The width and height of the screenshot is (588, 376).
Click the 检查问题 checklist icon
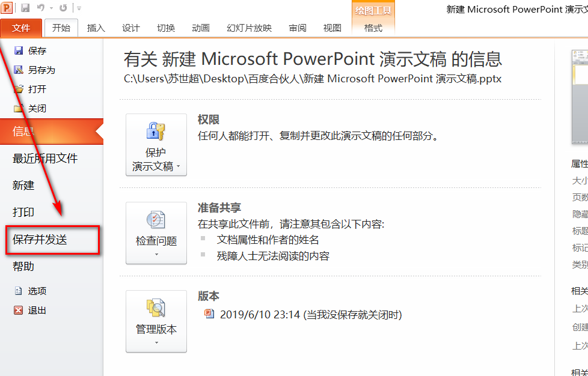(156, 220)
